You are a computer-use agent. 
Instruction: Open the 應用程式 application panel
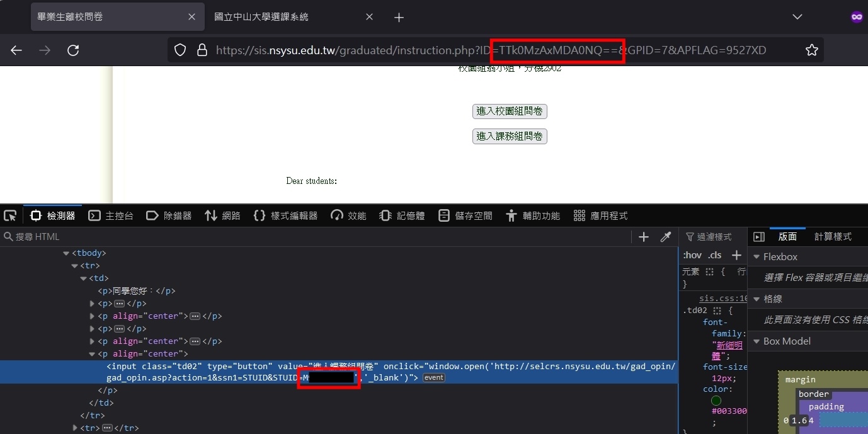(600, 216)
